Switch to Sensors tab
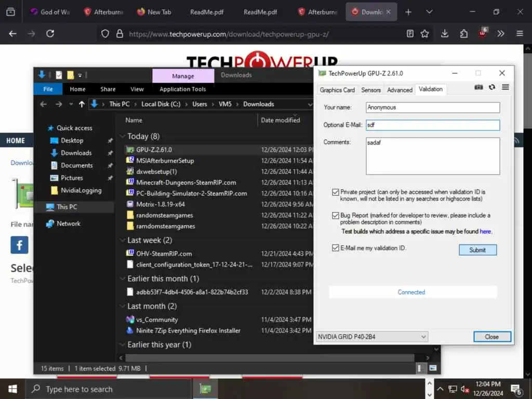Screen dimensions: 532x399 point(371,90)
